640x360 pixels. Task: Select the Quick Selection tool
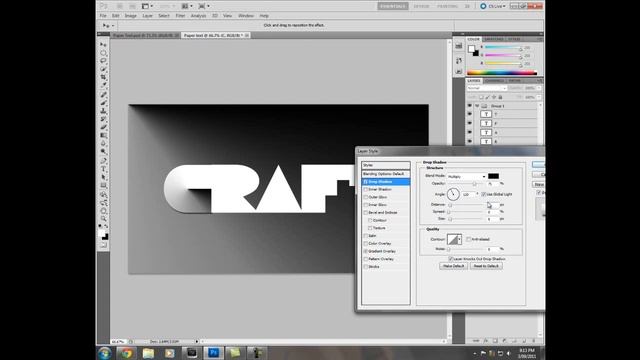pyautogui.click(x=103, y=69)
